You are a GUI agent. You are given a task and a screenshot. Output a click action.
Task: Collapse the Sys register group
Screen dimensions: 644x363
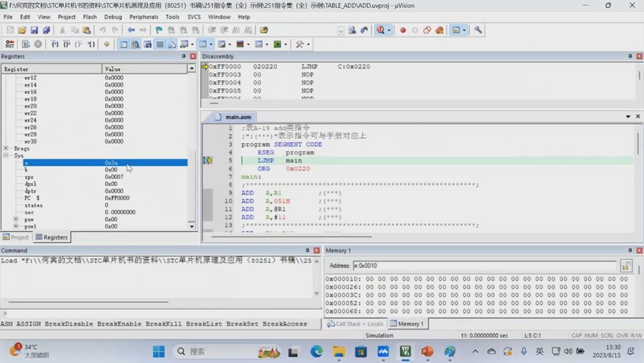click(6, 155)
